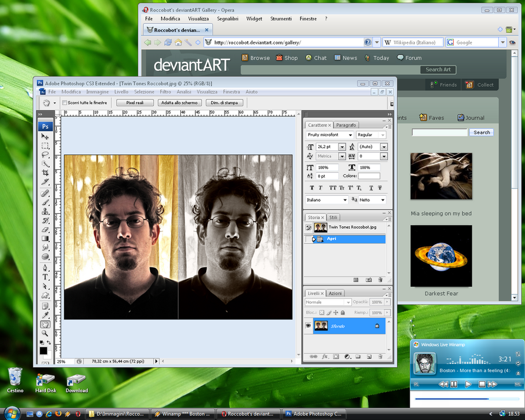Expand the Apri history step arrow
Image resolution: width=525 pixels, height=420 pixels.
314,239
